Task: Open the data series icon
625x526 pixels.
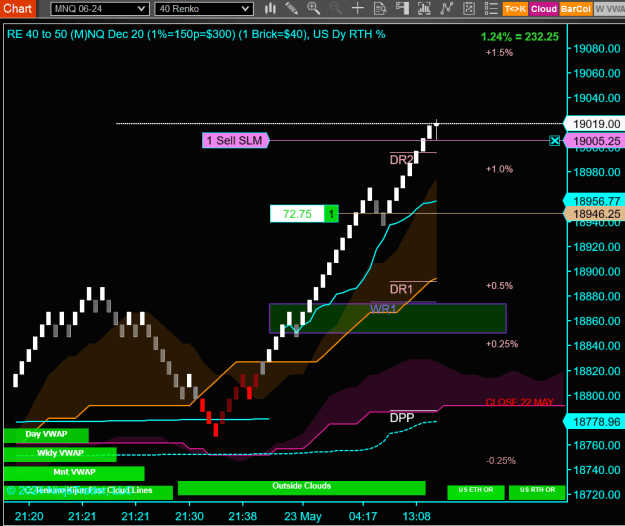Action: pyautogui.click(x=424, y=8)
